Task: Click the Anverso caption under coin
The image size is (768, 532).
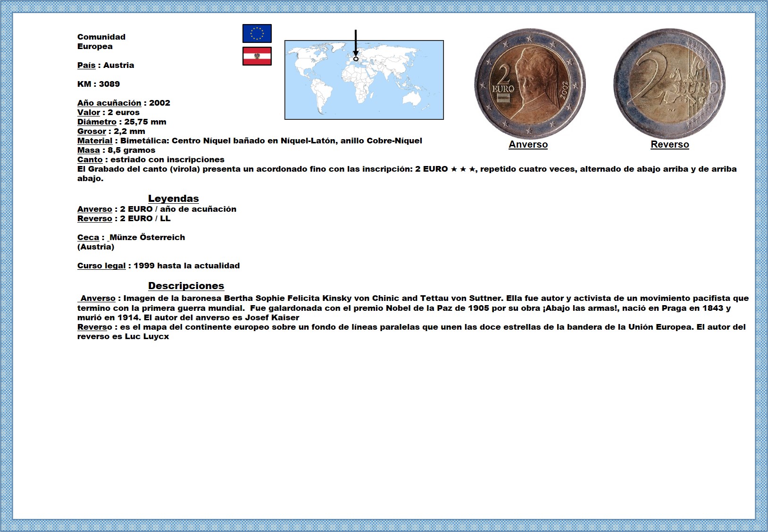Action: pos(528,145)
